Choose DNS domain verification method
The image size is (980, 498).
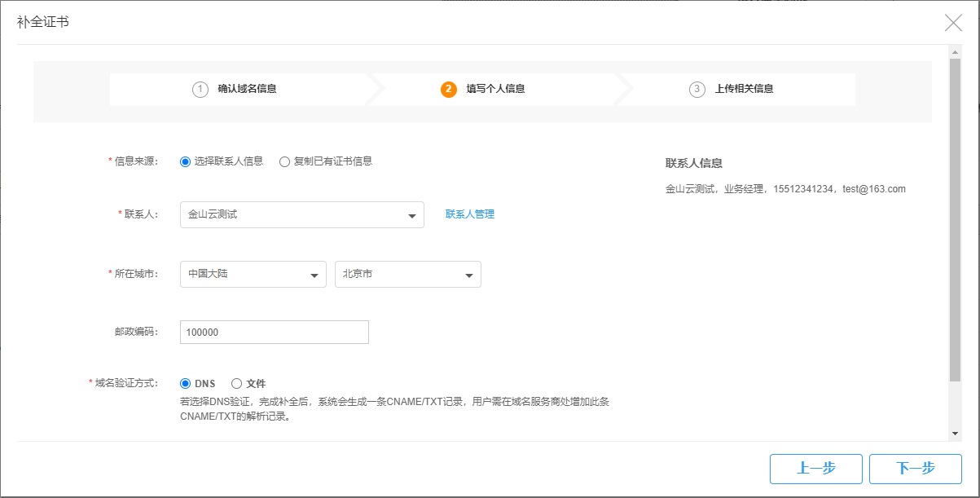[x=185, y=383]
